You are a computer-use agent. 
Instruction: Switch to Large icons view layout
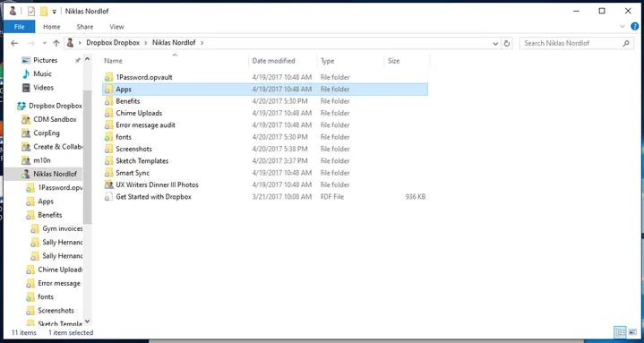pos(632,332)
